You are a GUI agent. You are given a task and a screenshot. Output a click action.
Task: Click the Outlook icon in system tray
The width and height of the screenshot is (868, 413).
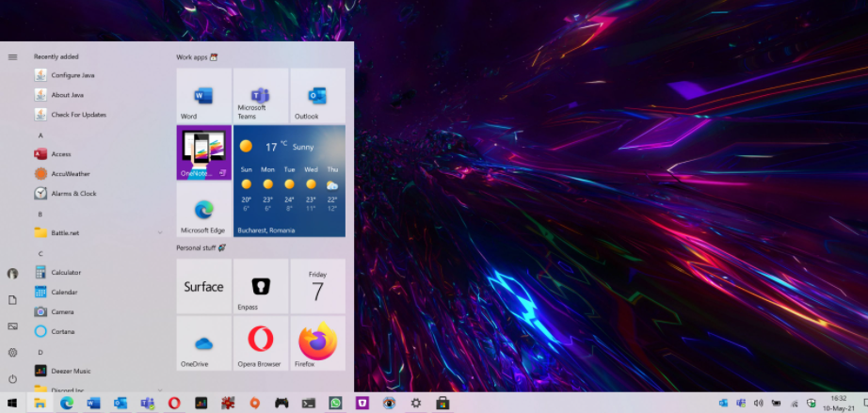pyautogui.click(x=723, y=403)
